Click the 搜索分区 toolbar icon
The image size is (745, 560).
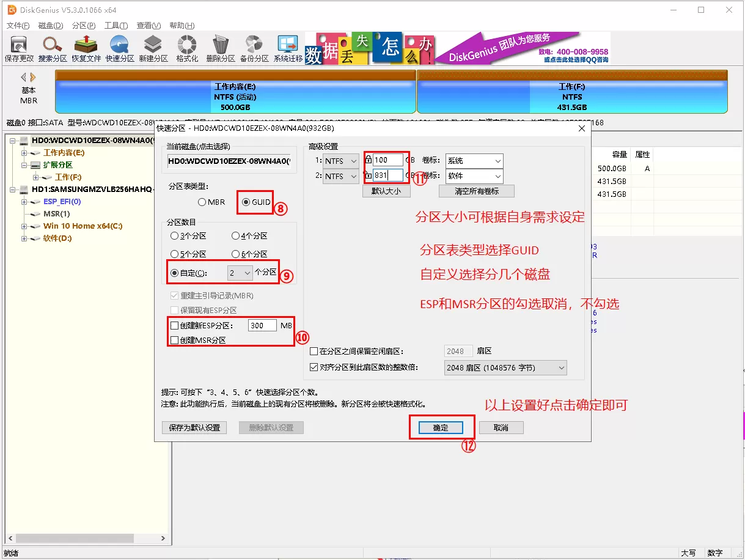click(x=52, y=48)
